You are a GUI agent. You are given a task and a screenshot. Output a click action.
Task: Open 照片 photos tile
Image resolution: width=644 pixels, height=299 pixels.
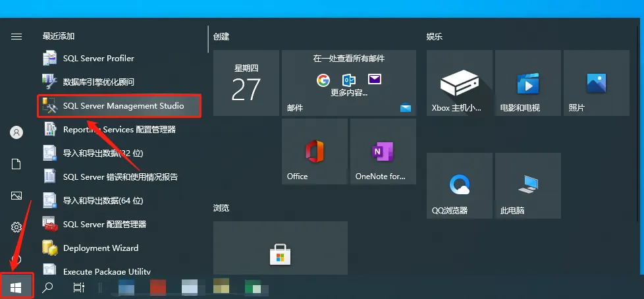click(597, 83)
